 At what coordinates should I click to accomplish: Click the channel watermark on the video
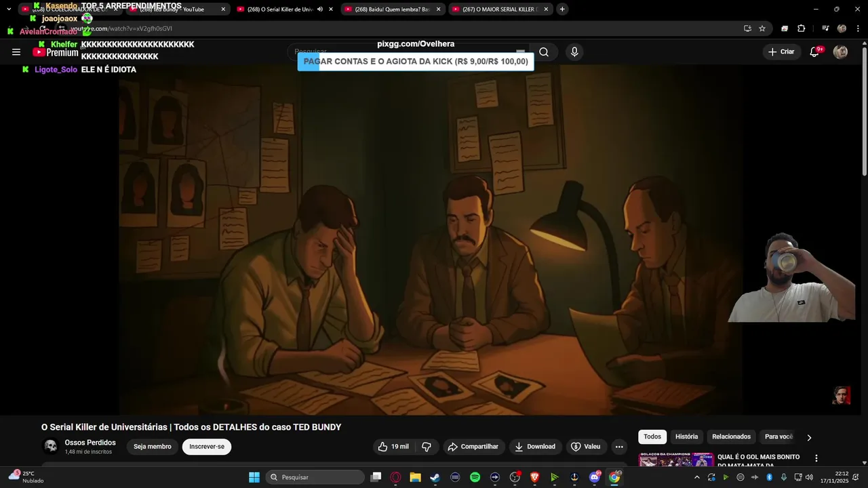841,395
